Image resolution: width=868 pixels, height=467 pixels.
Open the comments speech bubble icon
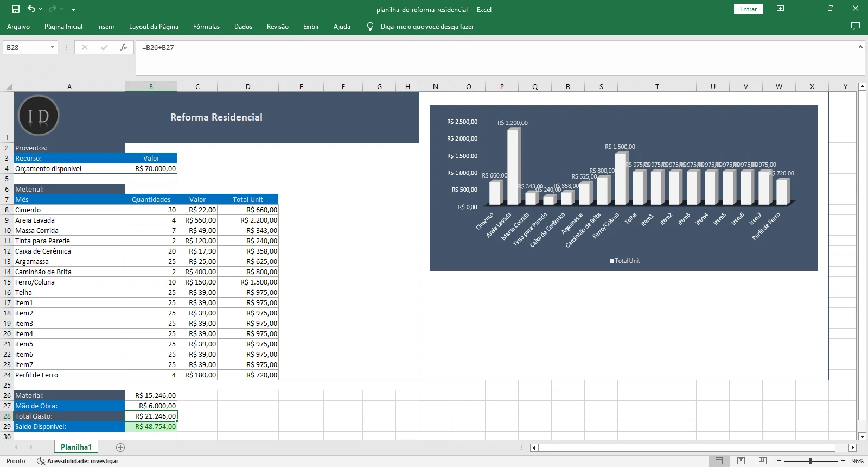coord(856,26)
